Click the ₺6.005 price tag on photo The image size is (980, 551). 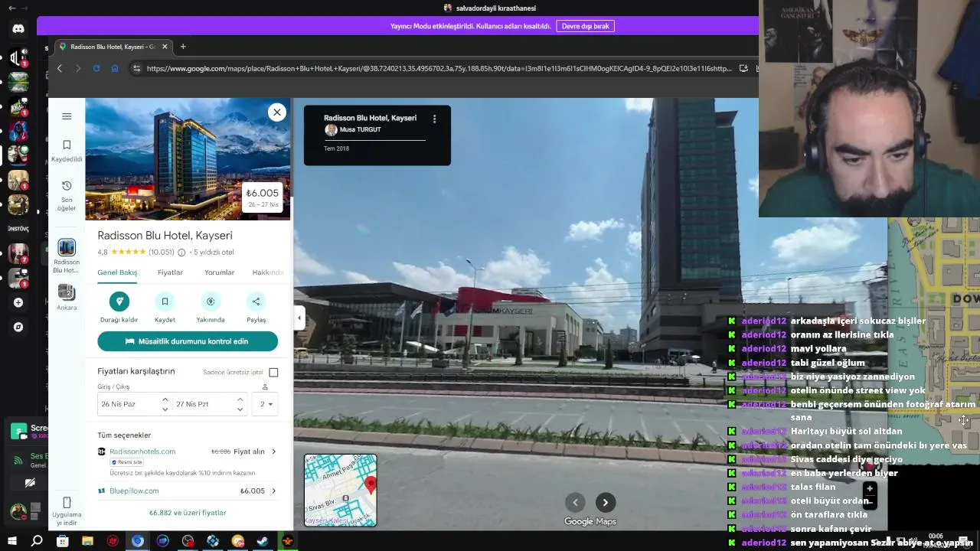pos(263,197)
